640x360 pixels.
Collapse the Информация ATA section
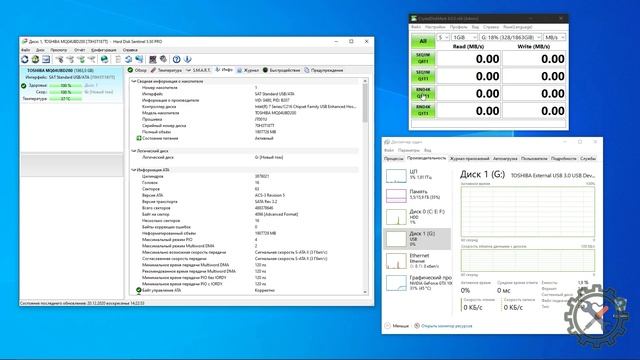pos(133,170)
